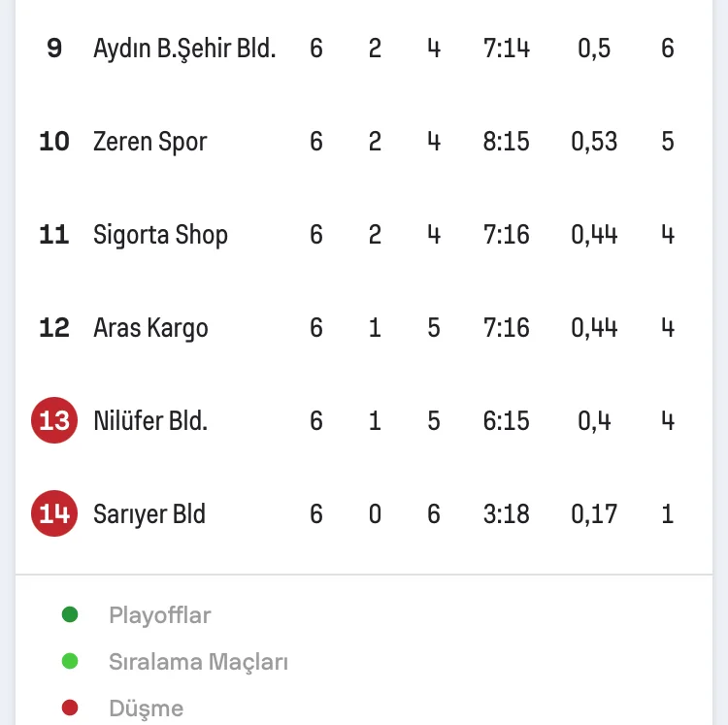Open Zeren Spor team page
Viewport: 728px width, 725px height.
coord(149,142)
